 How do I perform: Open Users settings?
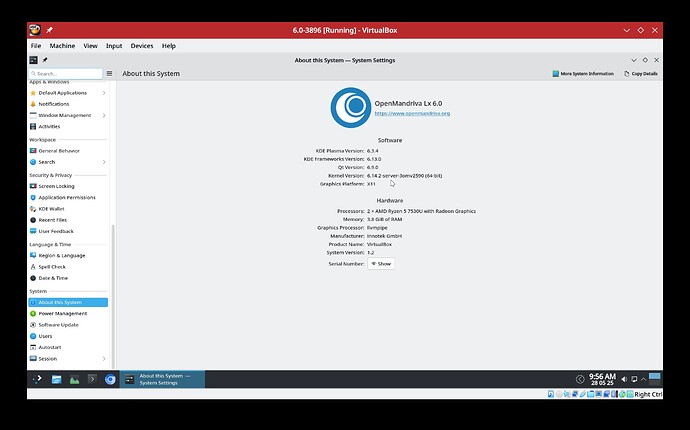[x=68, y=336]
